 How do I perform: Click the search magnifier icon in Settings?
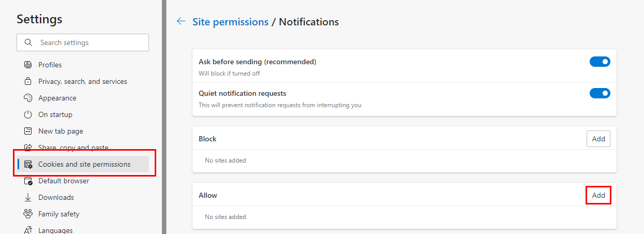[29, 42]
